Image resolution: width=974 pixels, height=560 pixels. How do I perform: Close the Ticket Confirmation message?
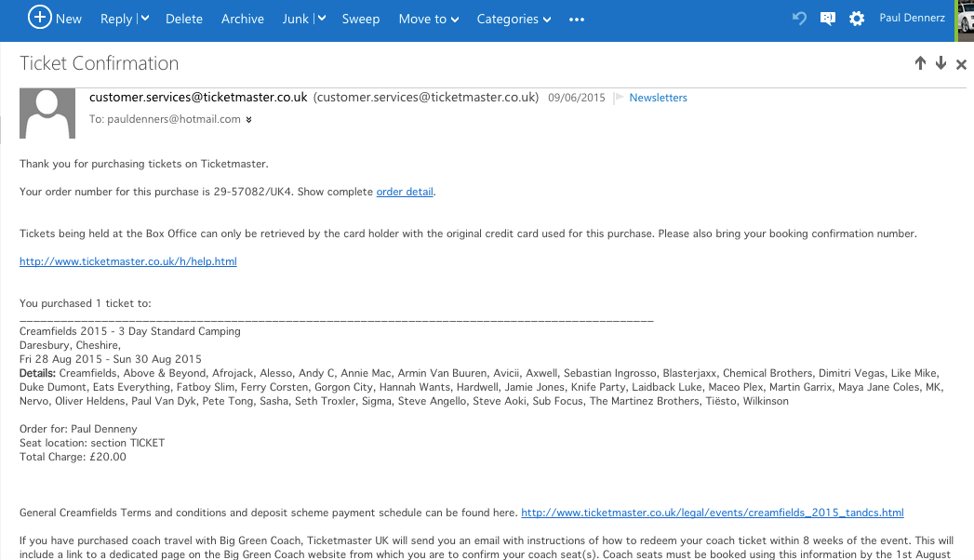pos(961,64)
